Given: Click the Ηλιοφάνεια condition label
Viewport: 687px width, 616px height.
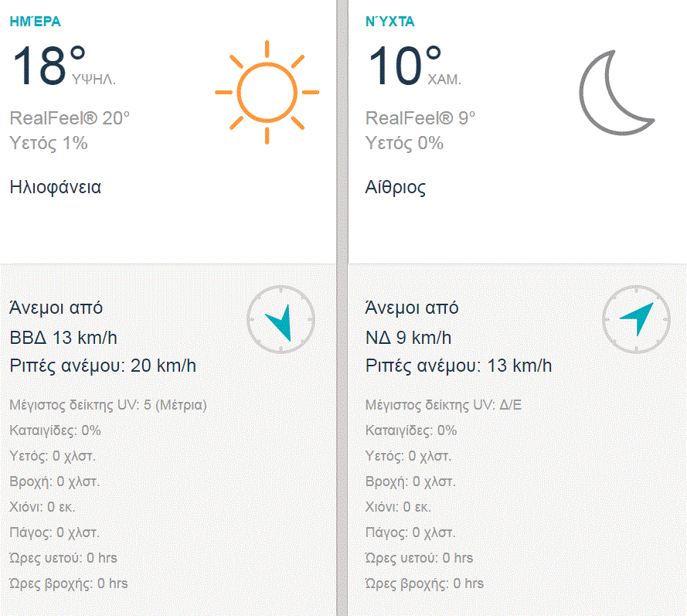Looking at the screenshot, I should pyautogui.click(x=56, y=187).
